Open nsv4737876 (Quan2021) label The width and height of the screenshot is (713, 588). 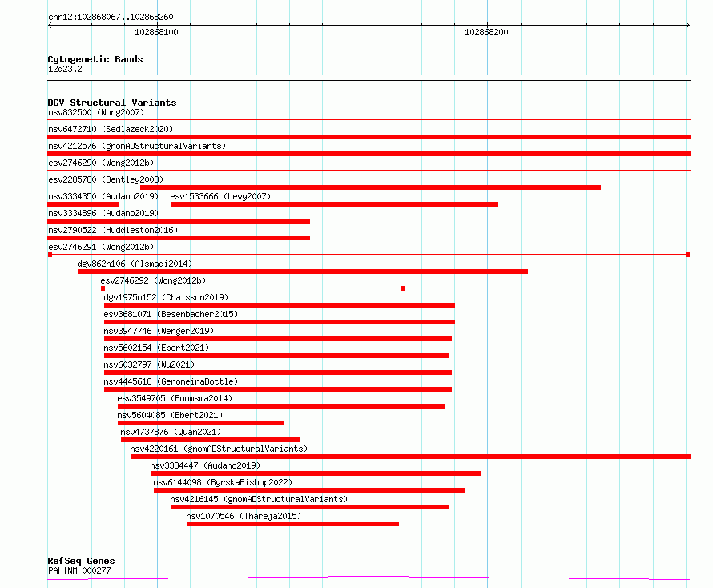(x=171, y=432)
